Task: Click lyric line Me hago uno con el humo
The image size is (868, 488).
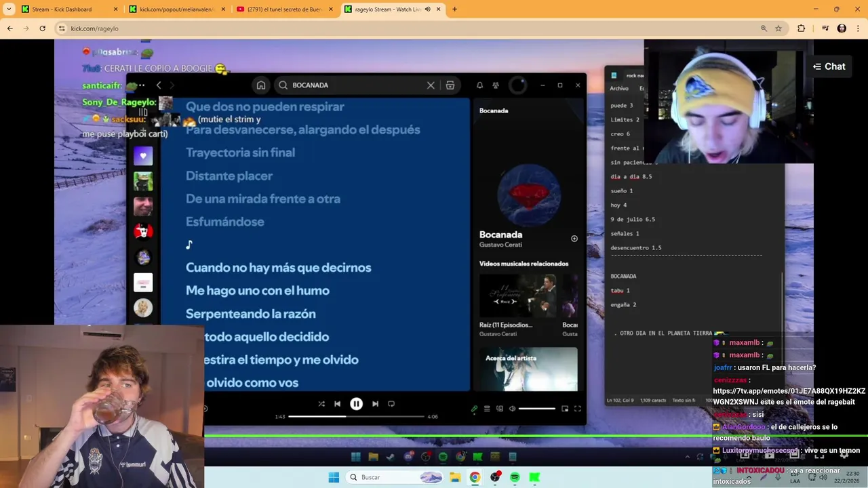Action: [258, 291]
